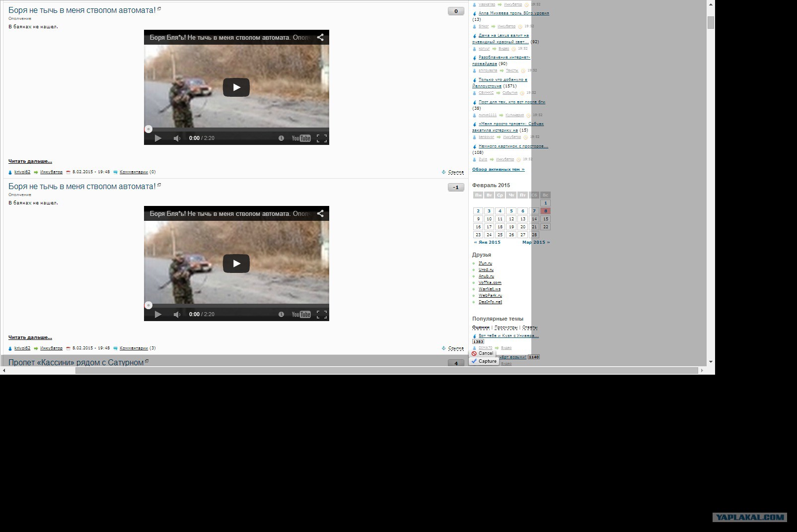
Task: Open second post title 'Боря не тычь в меня'
Action: [82, 186]
